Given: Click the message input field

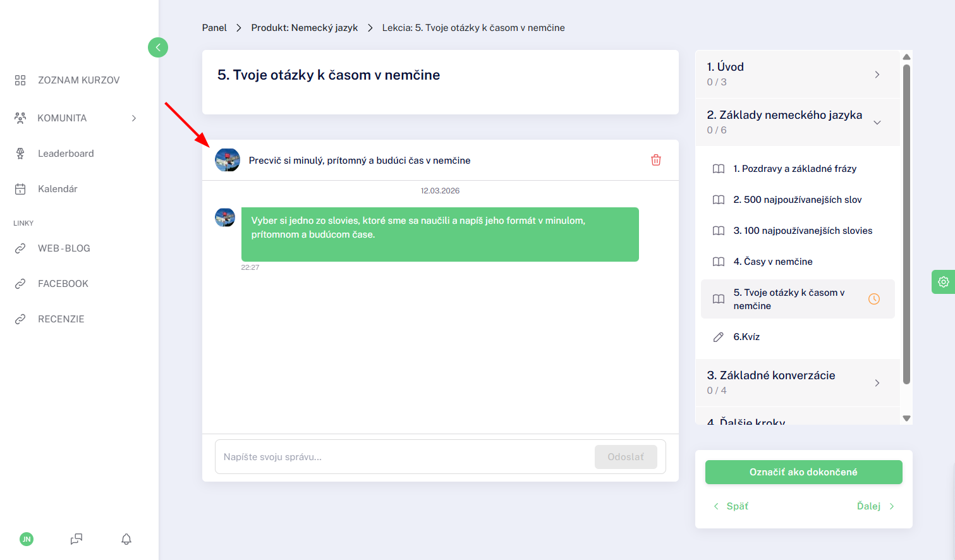Looking at the screenshot, I should point(405,457).
